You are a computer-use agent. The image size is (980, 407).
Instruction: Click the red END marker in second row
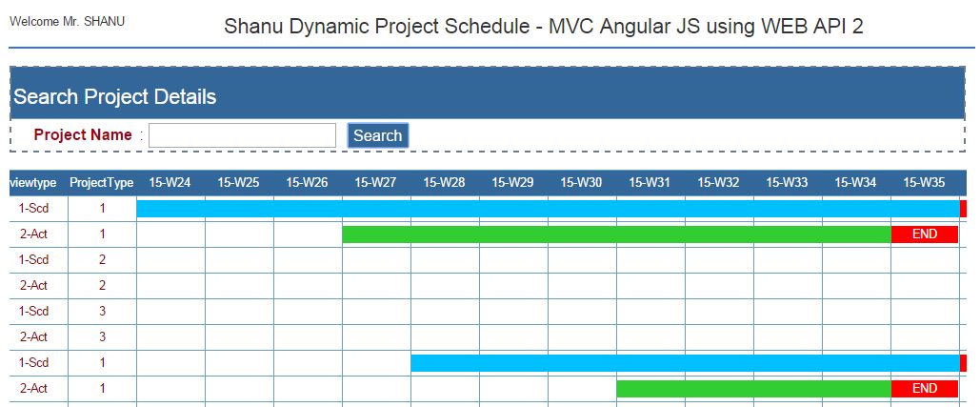(925, 234)
